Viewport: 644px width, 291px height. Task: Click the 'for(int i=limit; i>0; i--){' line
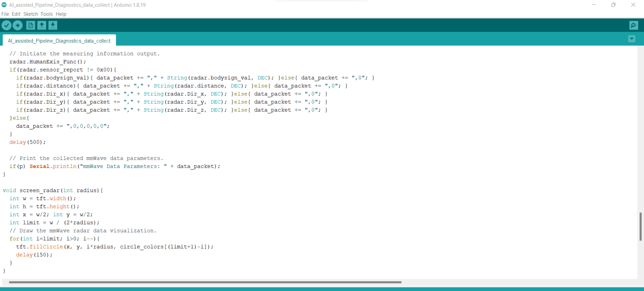[54, 239]
